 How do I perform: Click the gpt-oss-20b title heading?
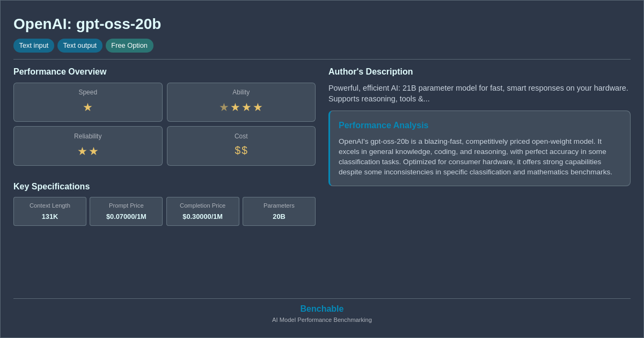coord(87,24)
